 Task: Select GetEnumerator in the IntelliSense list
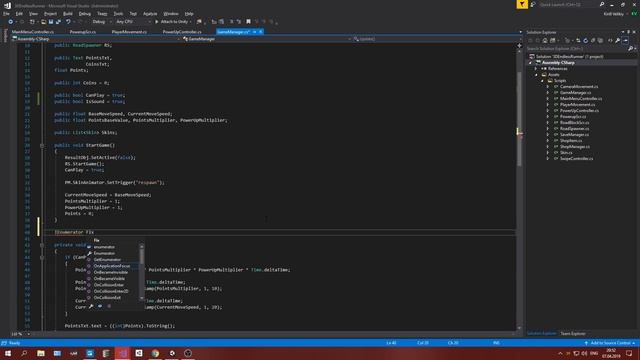tap(107, 260)
